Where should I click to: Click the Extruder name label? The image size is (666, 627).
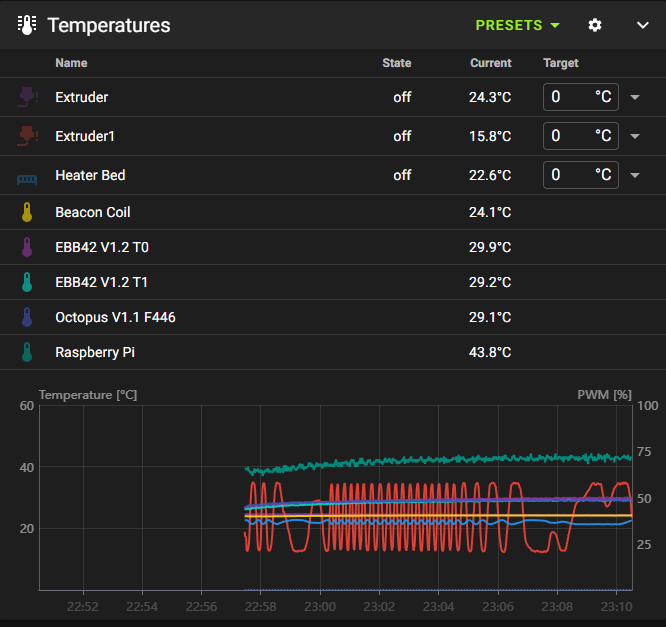tap(82, 97)
